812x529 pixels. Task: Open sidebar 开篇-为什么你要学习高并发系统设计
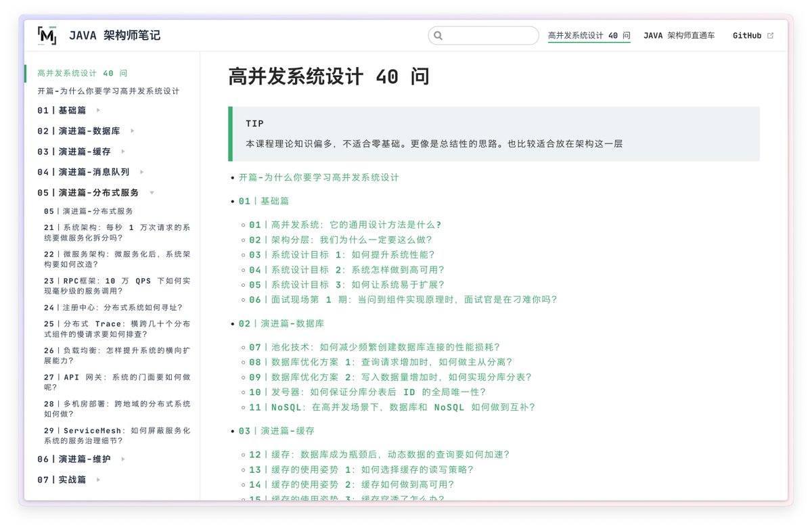coord(109,91)
